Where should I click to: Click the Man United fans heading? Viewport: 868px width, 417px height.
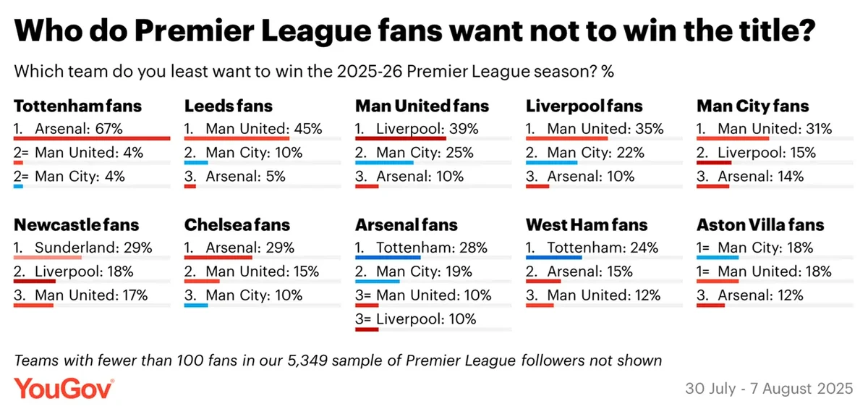pos(422,106)
